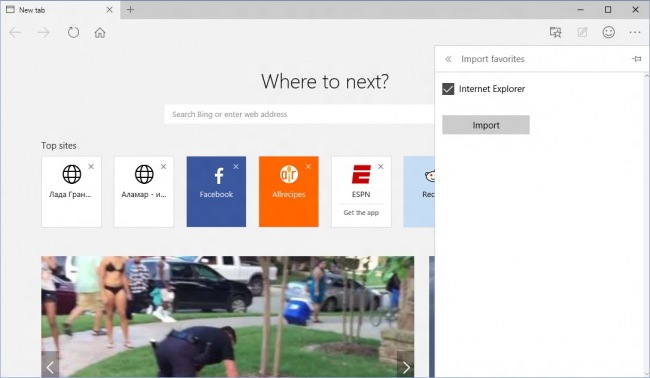Open the Лада Гран... top site tile

(71, 191)
